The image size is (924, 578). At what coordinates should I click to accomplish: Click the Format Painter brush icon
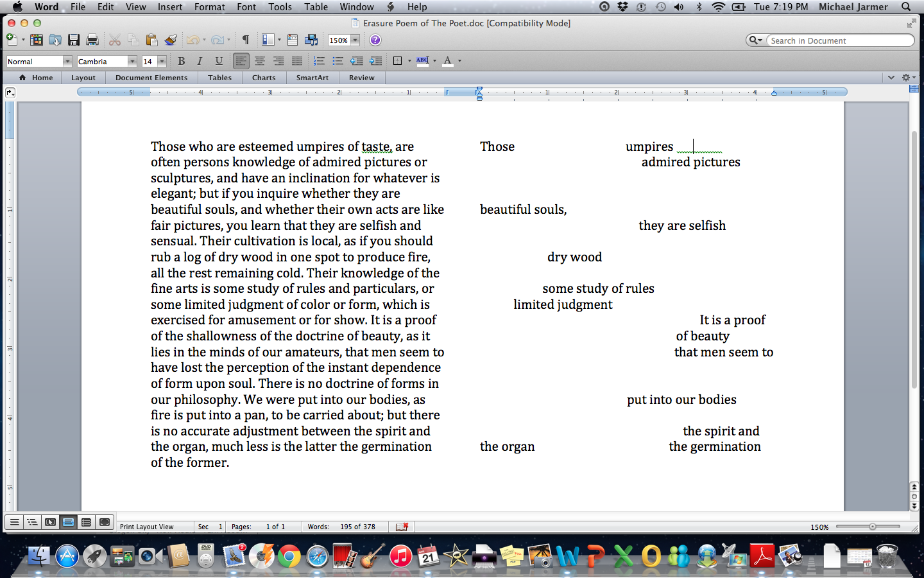[171, 40]
